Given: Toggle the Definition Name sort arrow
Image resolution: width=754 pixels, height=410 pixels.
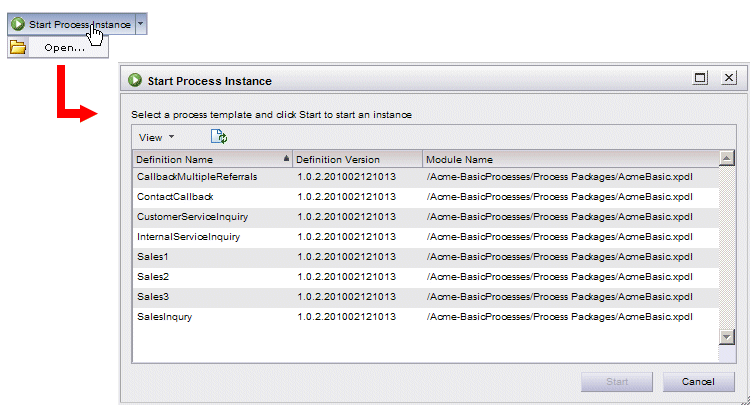Looking at the screenshot, I should pos(287,158).
